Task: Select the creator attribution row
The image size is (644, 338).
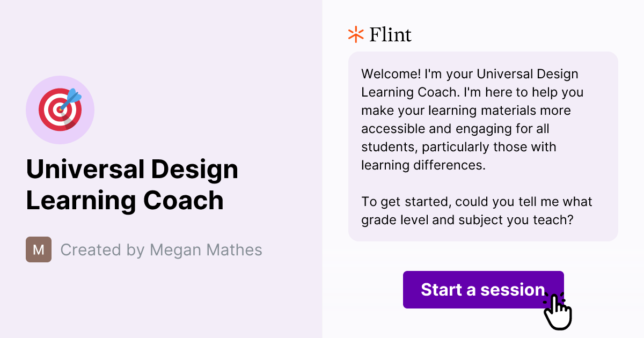Action: coord(145,249)
